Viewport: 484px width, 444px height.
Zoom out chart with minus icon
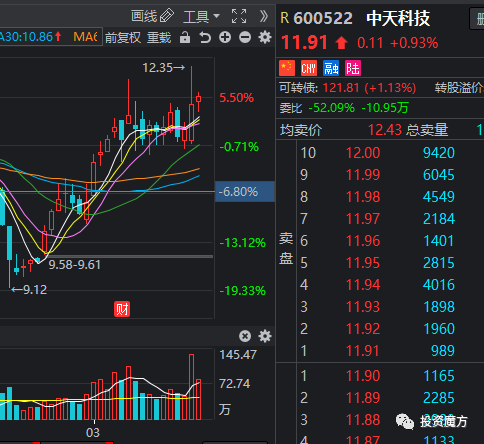[x=245, y=37]
